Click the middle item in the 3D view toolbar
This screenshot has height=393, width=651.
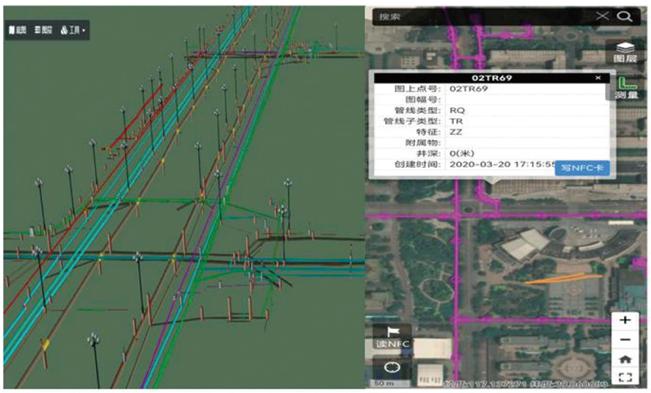pos(44,30)
